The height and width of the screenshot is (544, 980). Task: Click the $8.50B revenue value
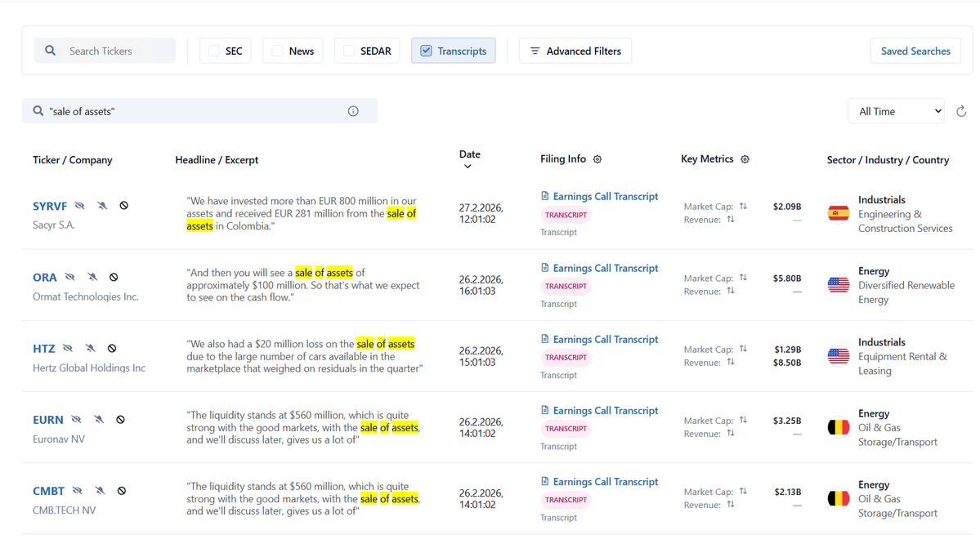787,362
